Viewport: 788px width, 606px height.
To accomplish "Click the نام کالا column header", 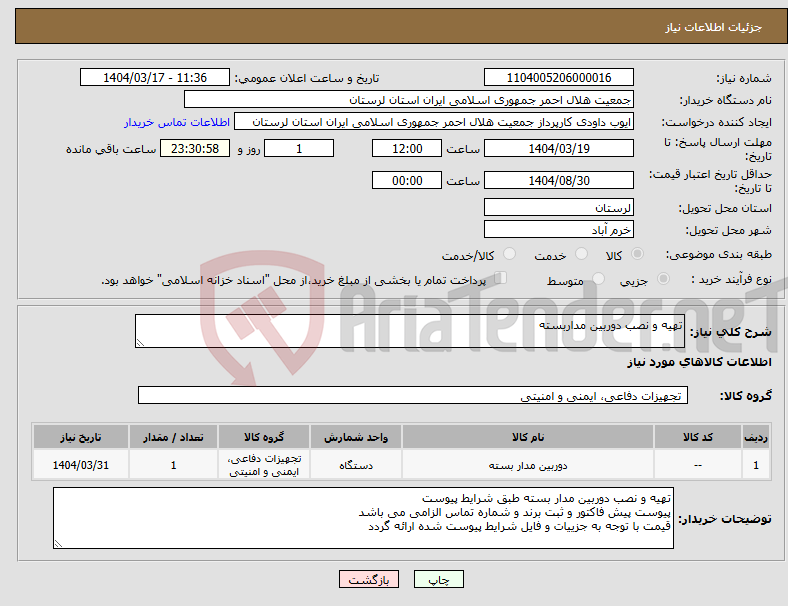I will coord(528,437).
